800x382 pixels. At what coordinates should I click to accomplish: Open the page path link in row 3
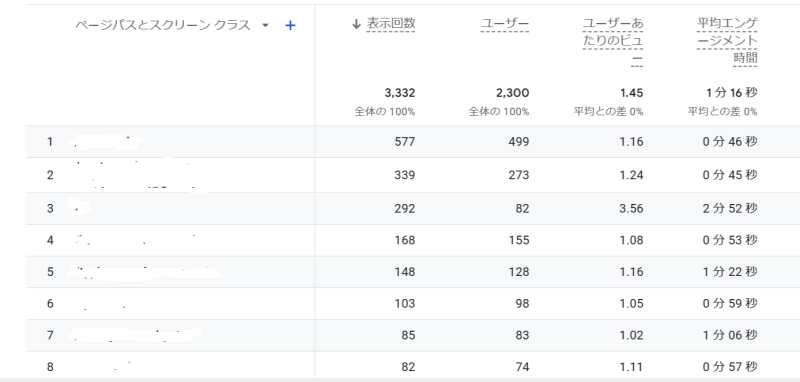80,208
